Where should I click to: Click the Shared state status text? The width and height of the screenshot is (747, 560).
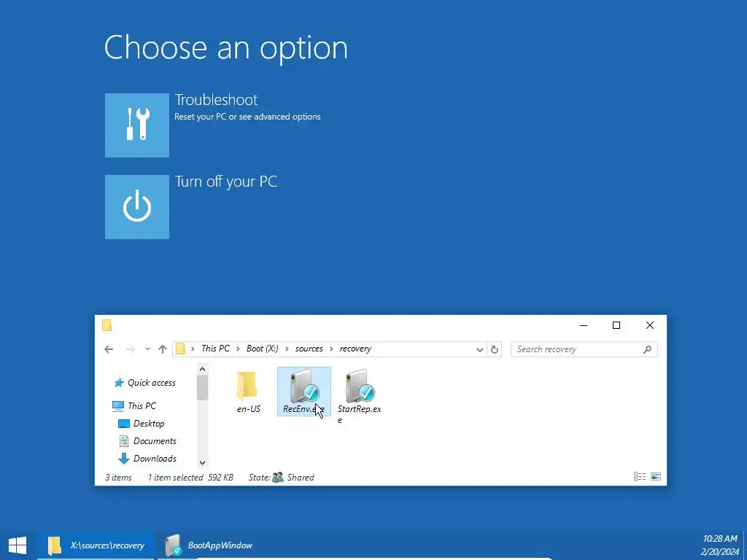click(301, 477)
